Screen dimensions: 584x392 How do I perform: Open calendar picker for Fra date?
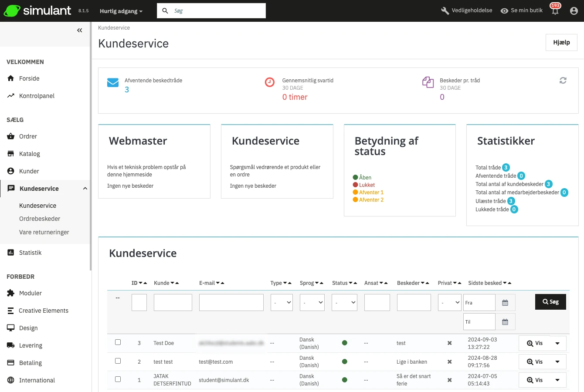pyautogui.click(x=505, y=303)
